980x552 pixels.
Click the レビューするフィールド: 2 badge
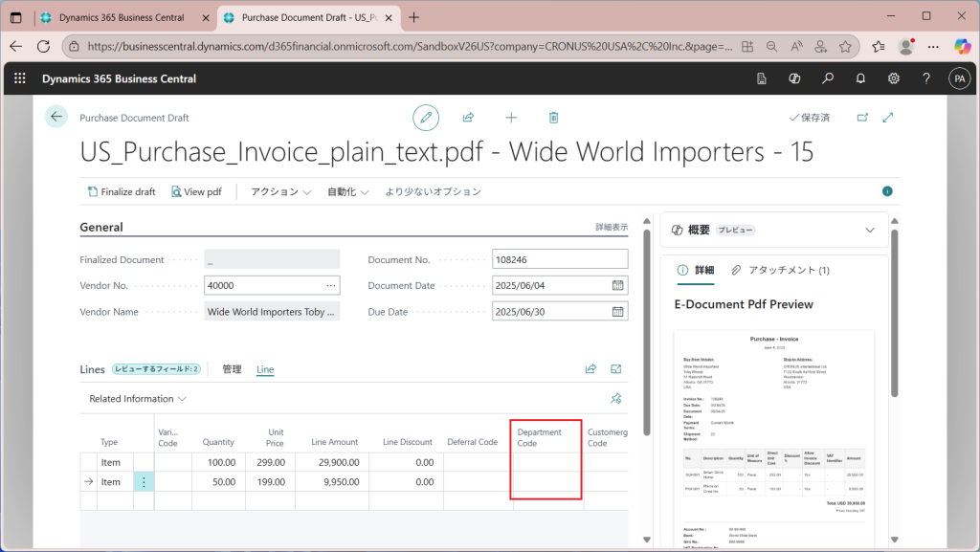click(x=156, y=369)
